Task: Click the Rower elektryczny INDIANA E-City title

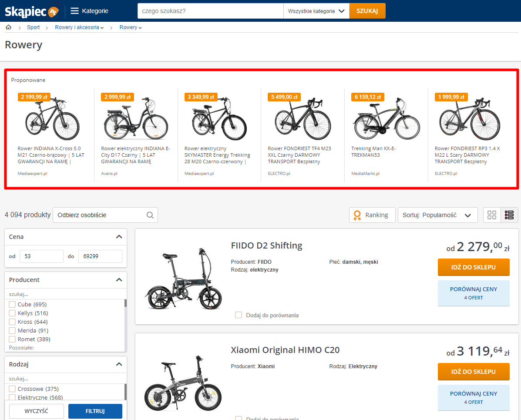Action: (x=135, y=155)
